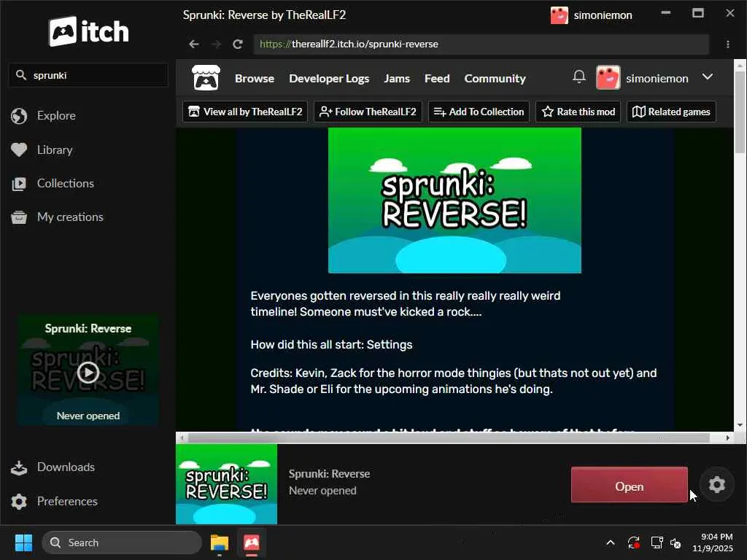Open the Windows Start menu
The image size is (747, 560).
pos(23,542)
